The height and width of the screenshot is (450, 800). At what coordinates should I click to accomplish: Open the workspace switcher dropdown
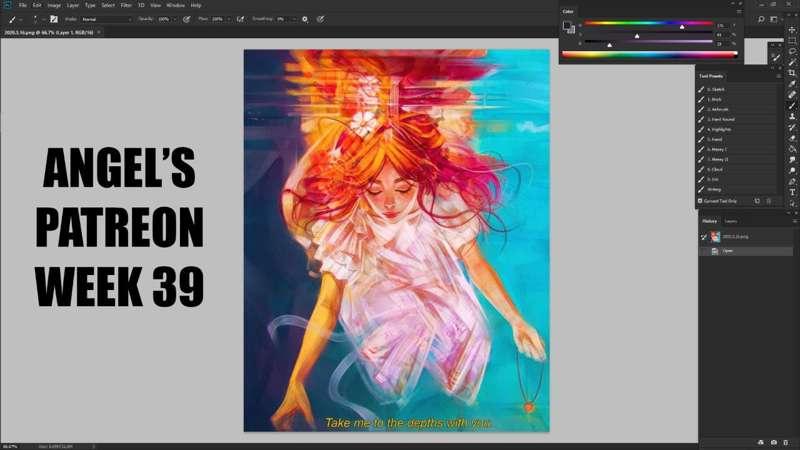click(x=775, y=19)
